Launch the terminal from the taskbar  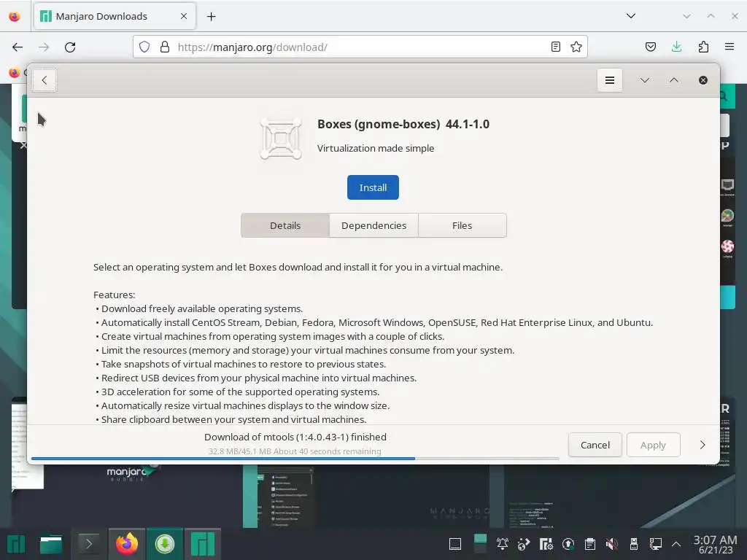88,544
